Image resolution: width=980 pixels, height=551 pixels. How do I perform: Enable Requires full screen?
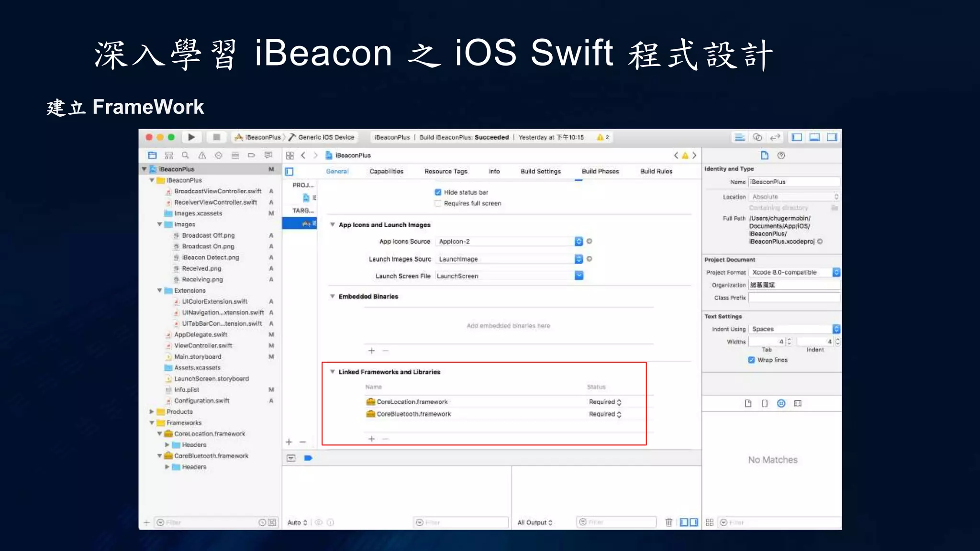(438, 203)
